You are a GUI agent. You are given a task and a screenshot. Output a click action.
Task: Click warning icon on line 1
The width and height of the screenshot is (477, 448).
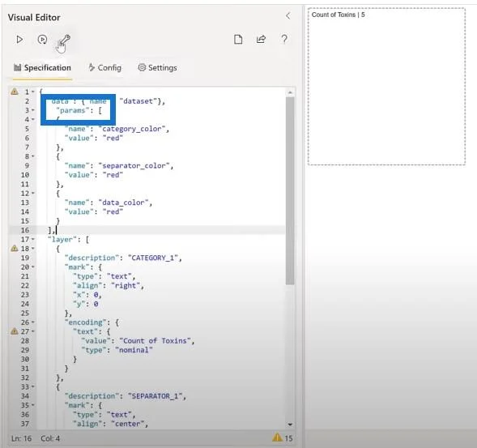pos(15,92)
